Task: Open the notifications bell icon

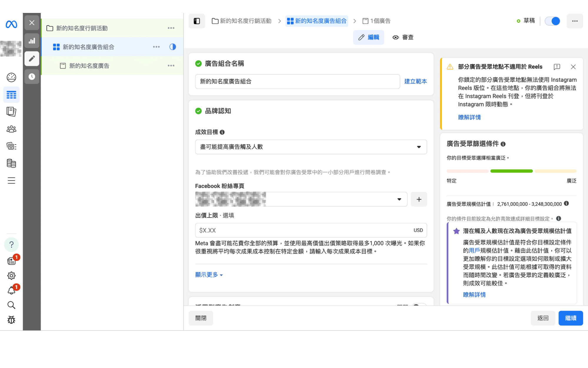Action: (x=11, y=291)
